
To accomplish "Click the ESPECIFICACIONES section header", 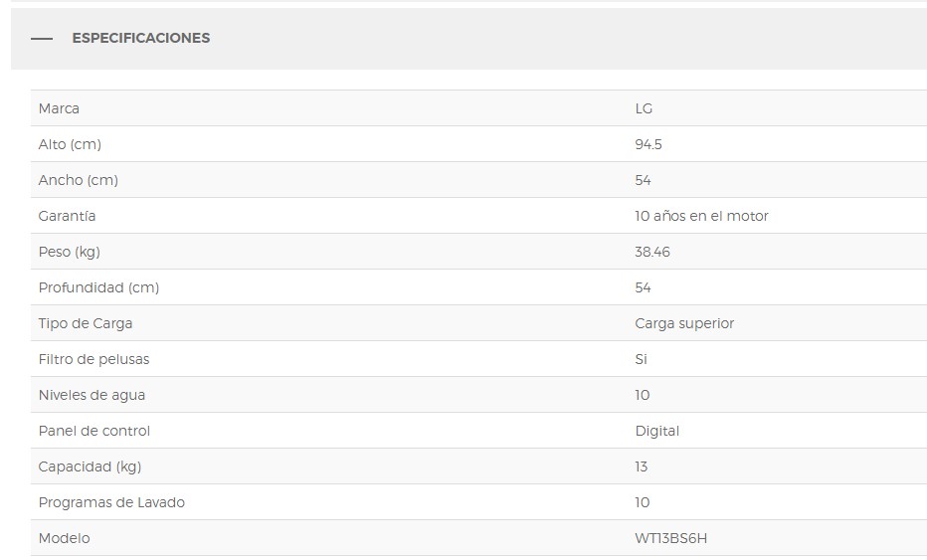I will (140, 38).
